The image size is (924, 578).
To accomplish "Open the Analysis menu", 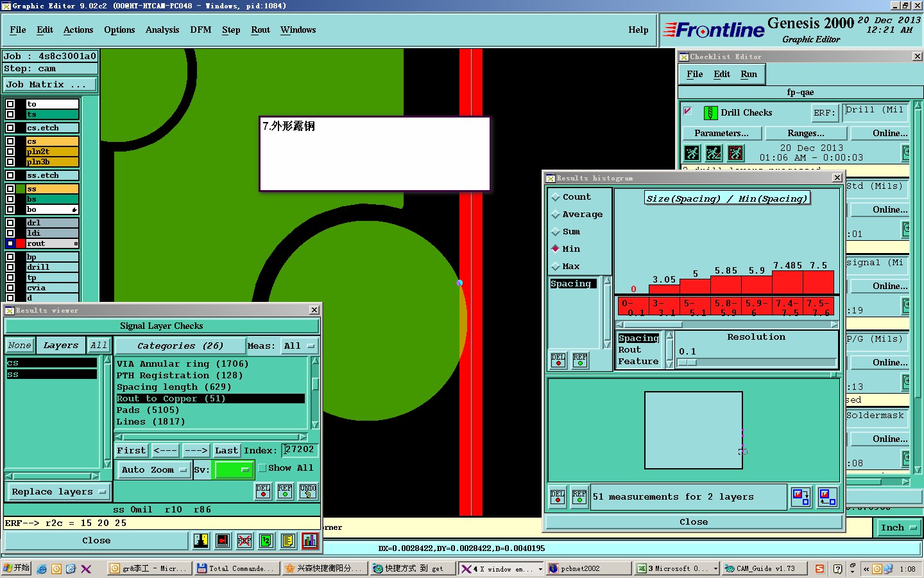I will point(162,30).
